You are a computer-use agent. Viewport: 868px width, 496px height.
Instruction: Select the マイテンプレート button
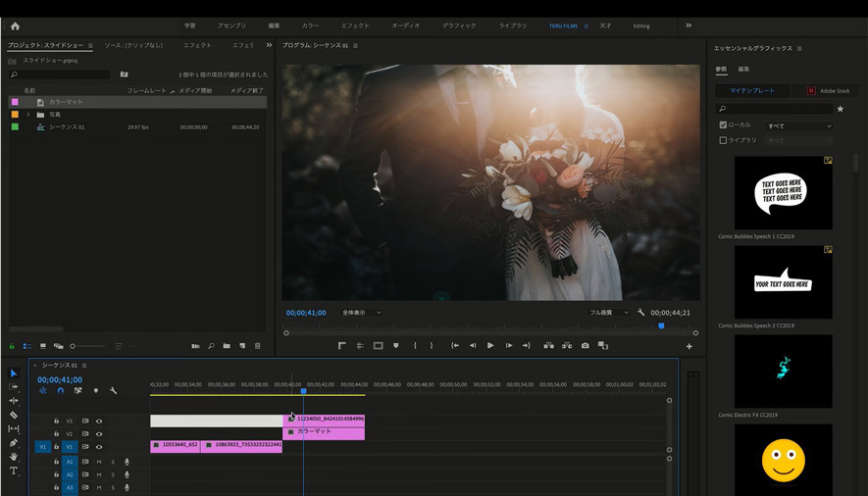[x=751, y=91]
